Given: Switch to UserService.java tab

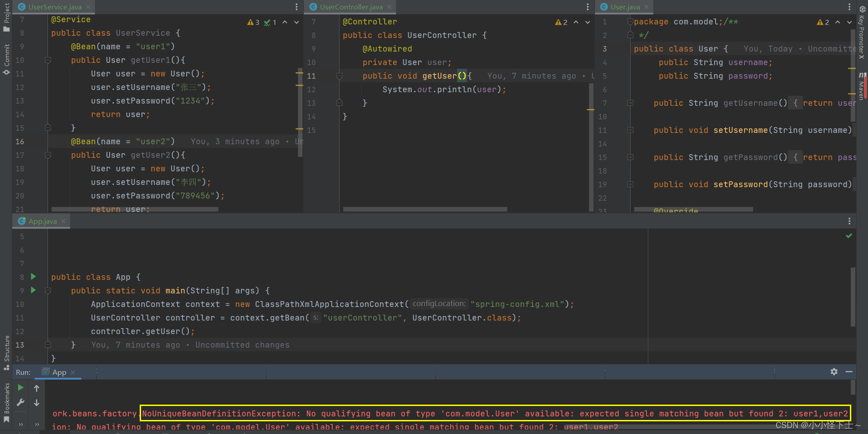Looking at the screenshot, I should coord(55,7).
